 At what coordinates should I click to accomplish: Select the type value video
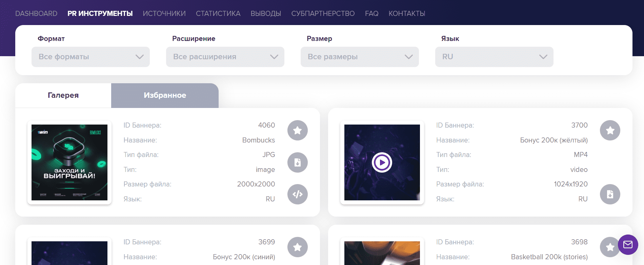579,170
